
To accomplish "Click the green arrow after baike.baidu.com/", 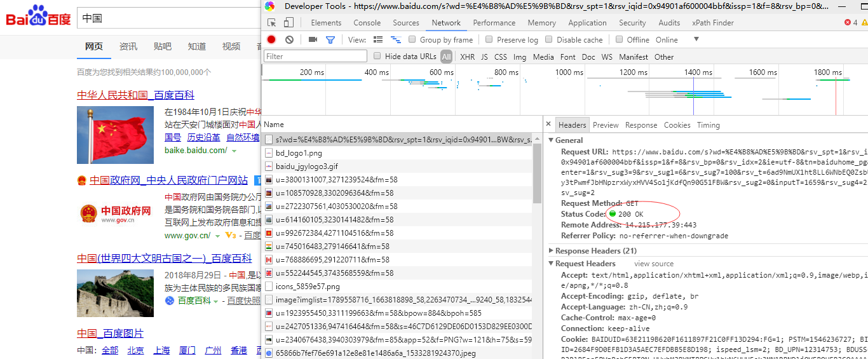I will click(x=234, y=151).
